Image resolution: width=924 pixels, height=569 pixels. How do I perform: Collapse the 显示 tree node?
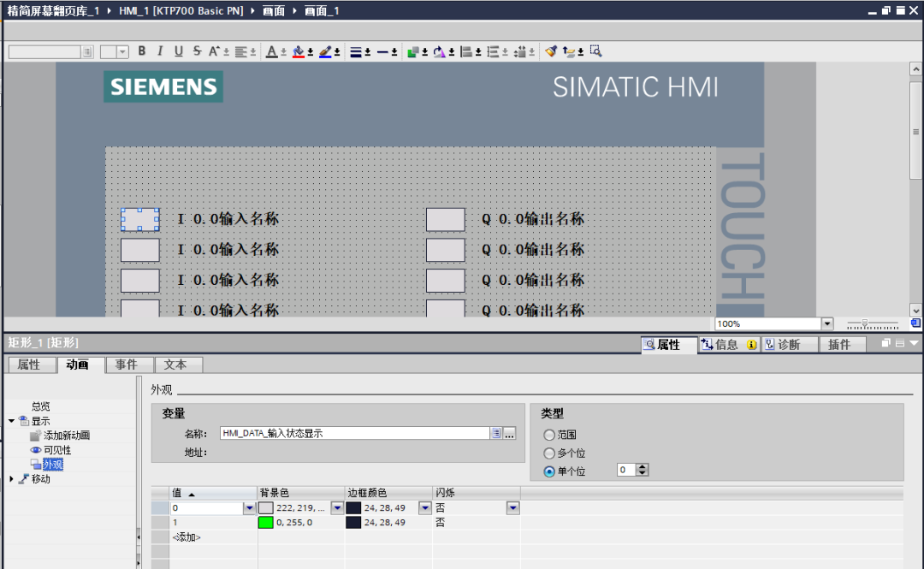11,420
